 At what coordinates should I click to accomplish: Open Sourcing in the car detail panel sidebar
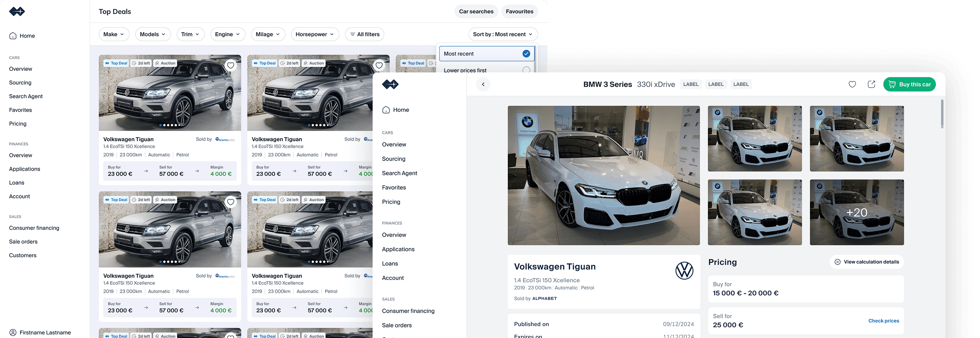pos(394,159)
